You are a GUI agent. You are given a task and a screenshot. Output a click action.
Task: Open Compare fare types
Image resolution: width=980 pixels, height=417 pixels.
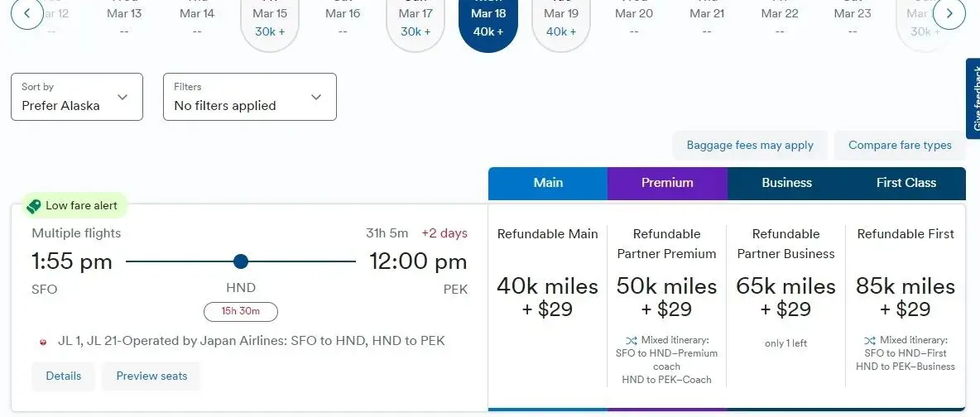[x=900, y=146]
